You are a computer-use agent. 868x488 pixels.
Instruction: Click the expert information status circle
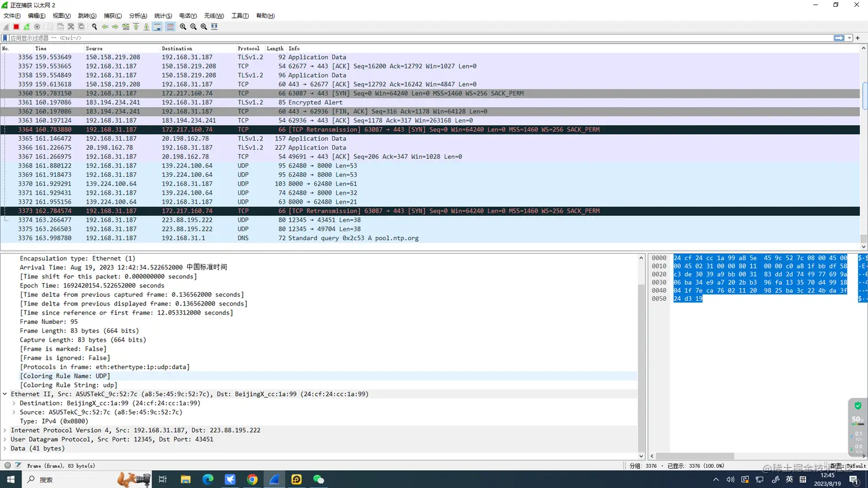[x=7, y=466]
